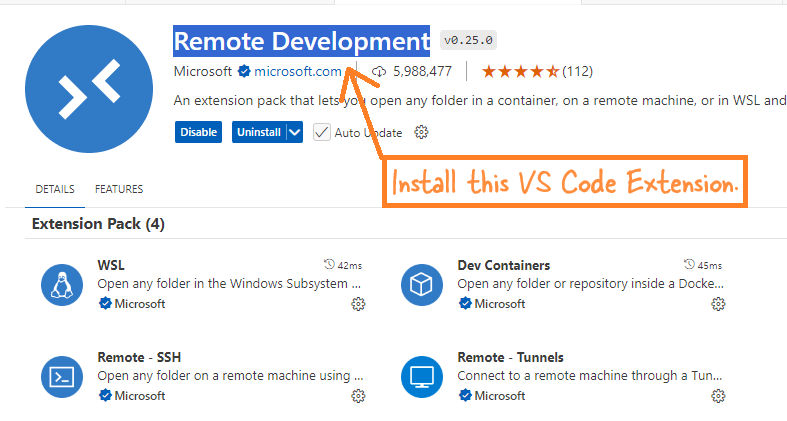787x421 pixels.
Task: Switch to the DETAILS tab
Action: (55, 189)
